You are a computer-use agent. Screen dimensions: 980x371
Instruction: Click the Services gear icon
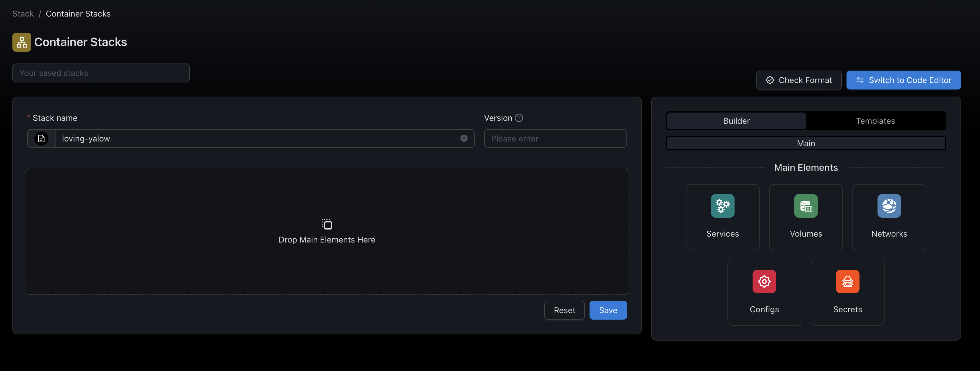click(x=722, y=206)
